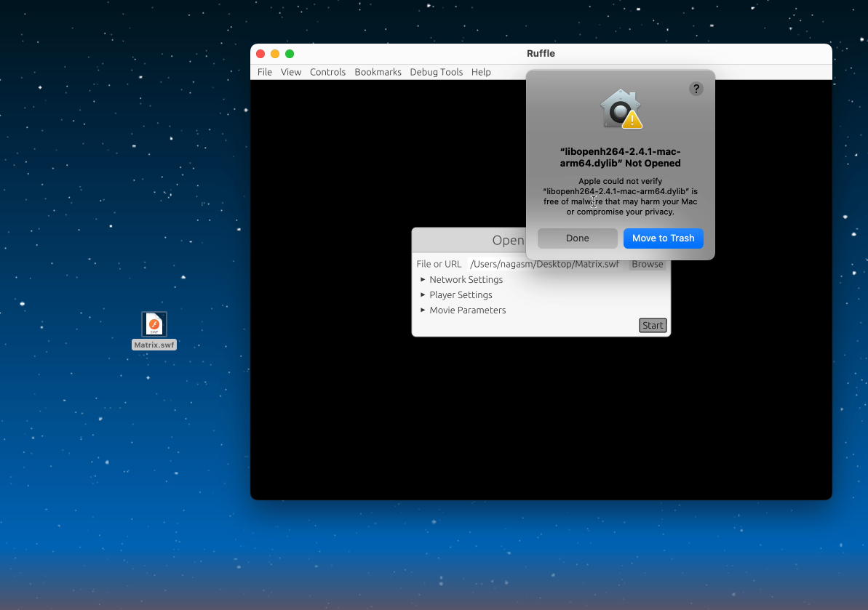The width and height of the screenshot is (868, 610).
Task: Open the Controls menu
Action: tap(327, 72)
